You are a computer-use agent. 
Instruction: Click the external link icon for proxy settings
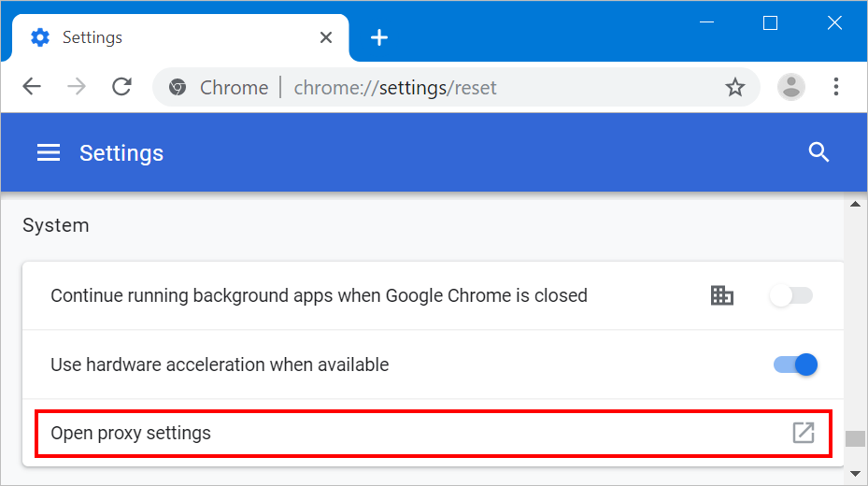(x=804, y=433)
